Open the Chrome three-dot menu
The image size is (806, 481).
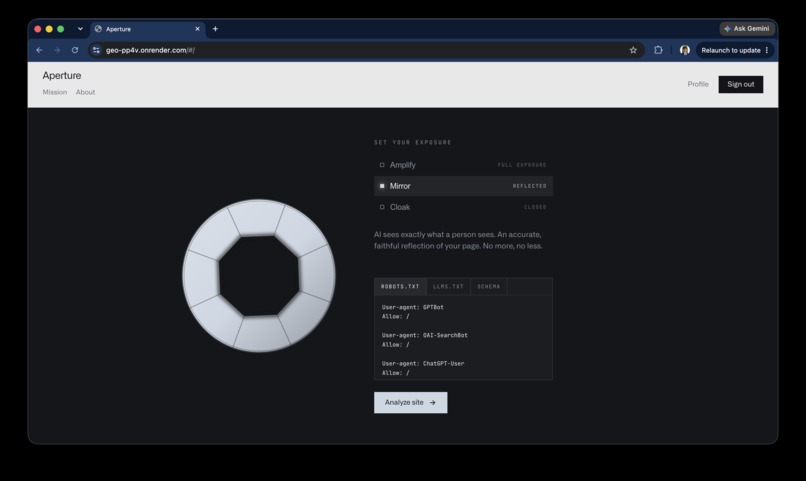coord(767,50)
